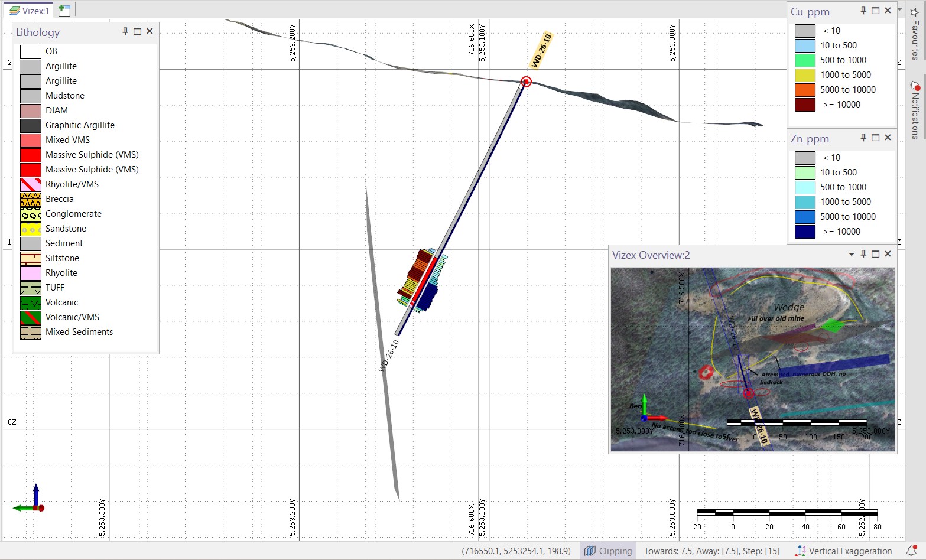Click Cu_ppm legend title
926x560 pixels.
pyautogui.click(x=810, y=12)
